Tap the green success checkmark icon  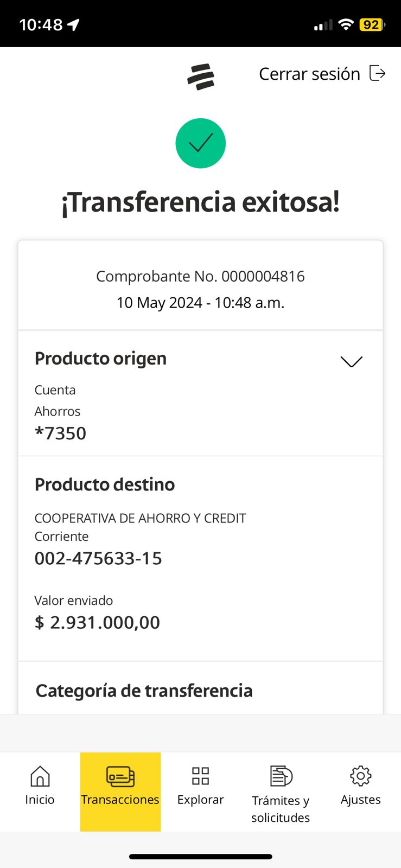(x=200, y=143)
